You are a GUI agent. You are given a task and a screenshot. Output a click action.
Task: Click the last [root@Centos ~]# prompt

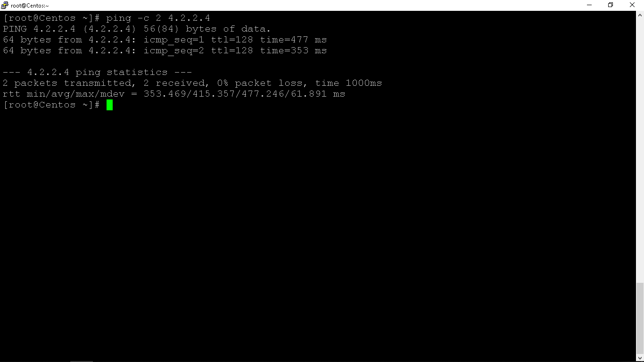coord(51,105)
